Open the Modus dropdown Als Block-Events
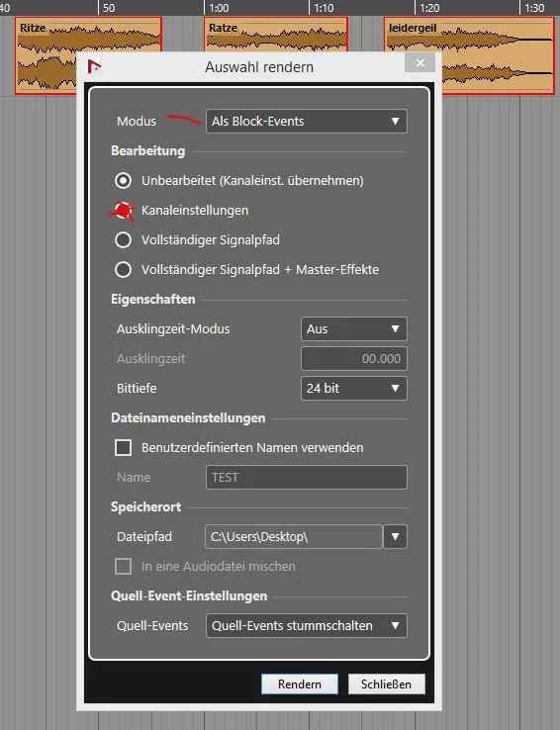 pyautogui.click(x=307, y=121)
